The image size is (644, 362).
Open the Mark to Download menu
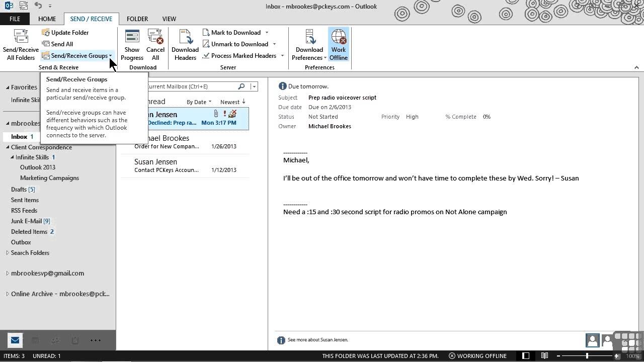235,32
